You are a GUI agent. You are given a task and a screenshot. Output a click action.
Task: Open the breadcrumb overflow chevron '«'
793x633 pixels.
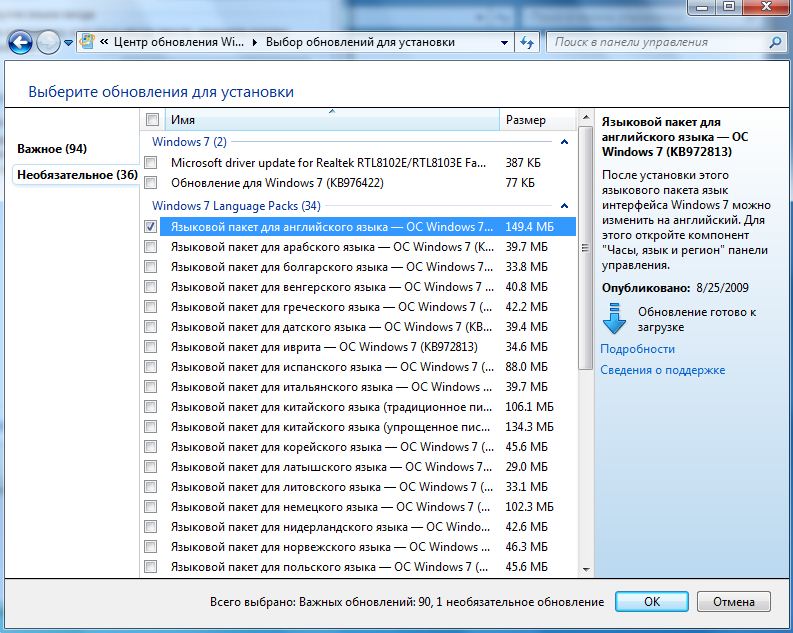[104, 42]
